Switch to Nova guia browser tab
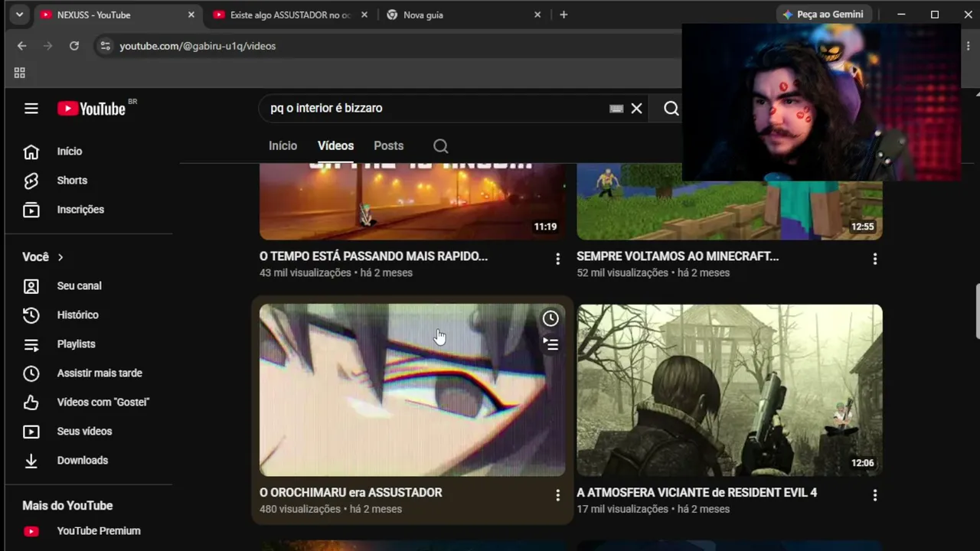 463,15
